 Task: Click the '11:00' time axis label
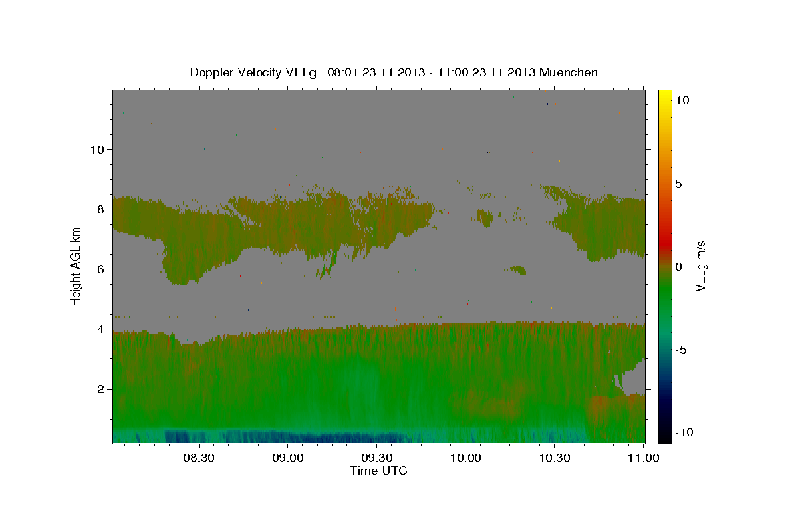pos(644,458)
